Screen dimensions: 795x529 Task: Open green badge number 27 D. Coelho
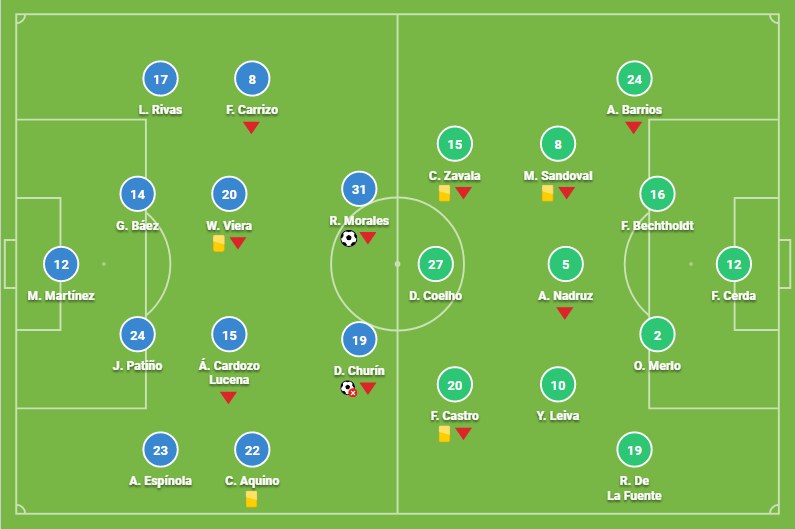tap(436, 264)
